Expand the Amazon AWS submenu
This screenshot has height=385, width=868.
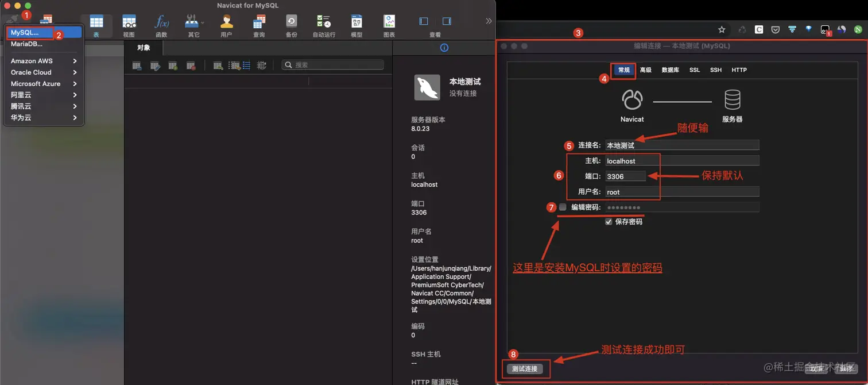45,61
